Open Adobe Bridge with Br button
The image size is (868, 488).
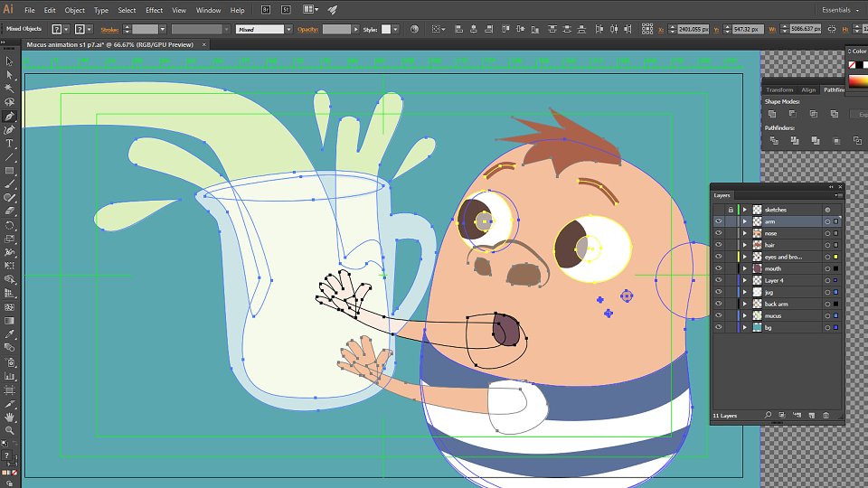click(x=266, y=10)
